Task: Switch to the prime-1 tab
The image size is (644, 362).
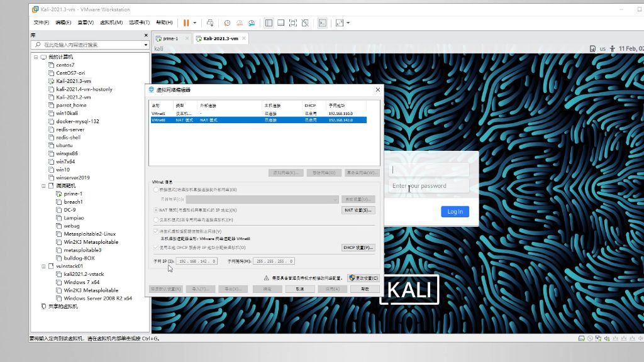Action: 170,38
